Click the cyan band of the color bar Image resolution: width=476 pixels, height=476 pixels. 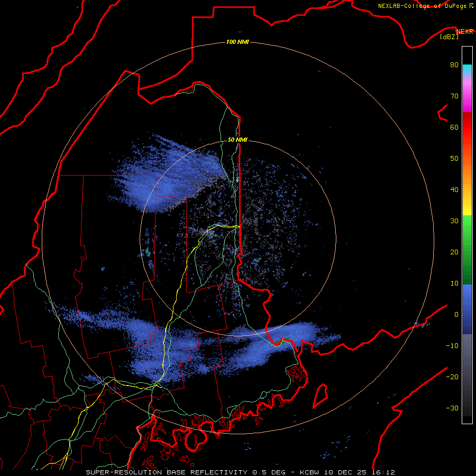point(467,69)
